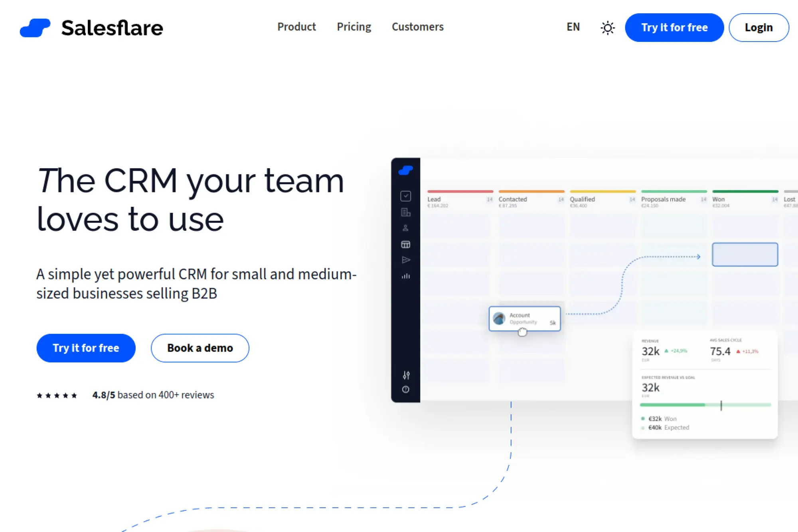
Task: Go to the Pricing page
Action: pos(354,27)
